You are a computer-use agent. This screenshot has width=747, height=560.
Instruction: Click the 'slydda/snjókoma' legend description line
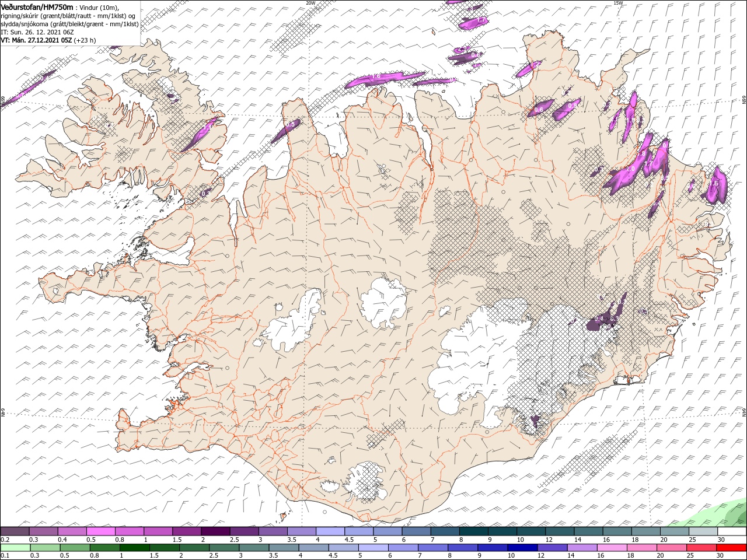click(x=69, y=24)
